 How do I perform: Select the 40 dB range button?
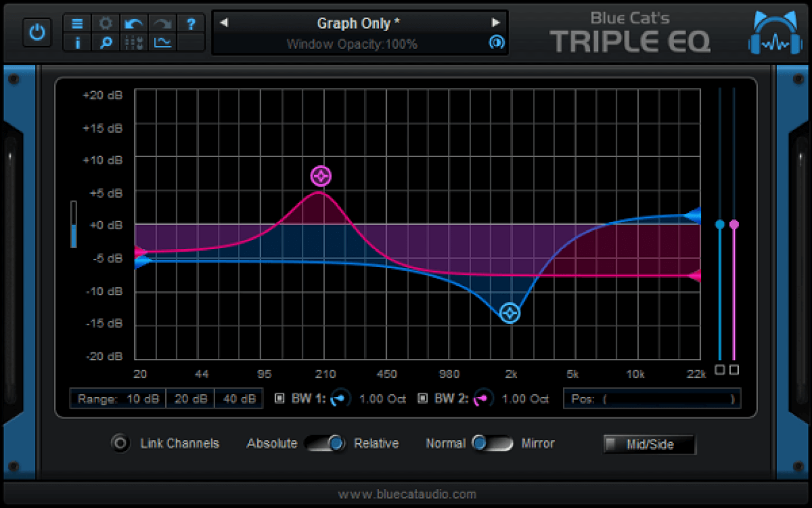pyautogui.click(x=238, y=398)
